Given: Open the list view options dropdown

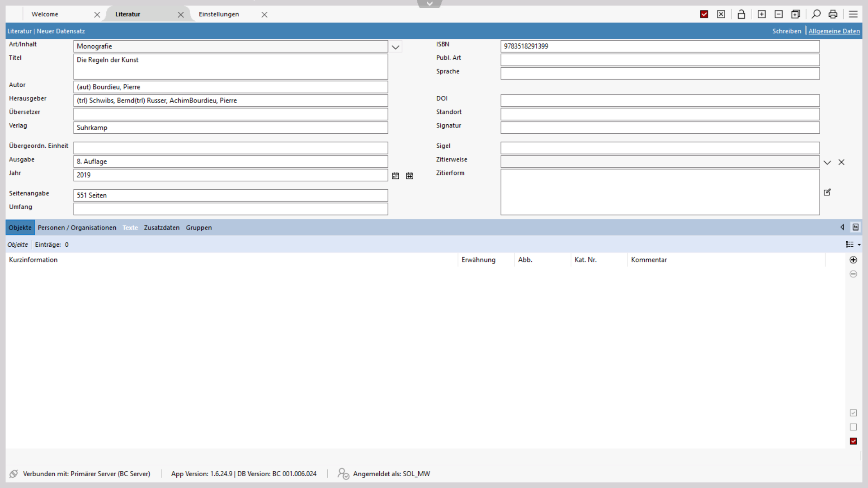Looking at the screenshot, I should coord(853,244).
